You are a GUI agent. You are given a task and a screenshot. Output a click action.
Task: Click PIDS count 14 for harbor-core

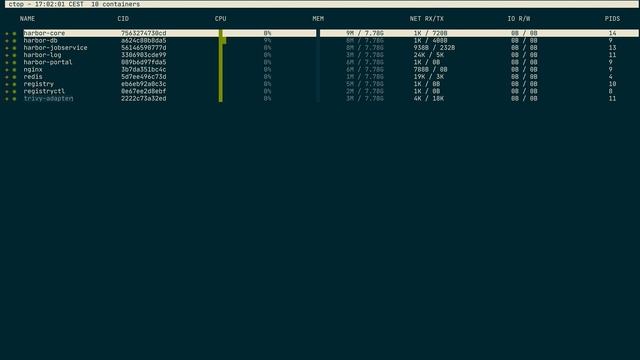point(612,33)
